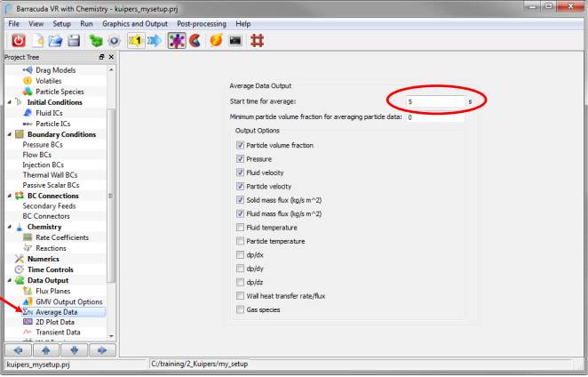Open the View menu

(x=36, y=24)
